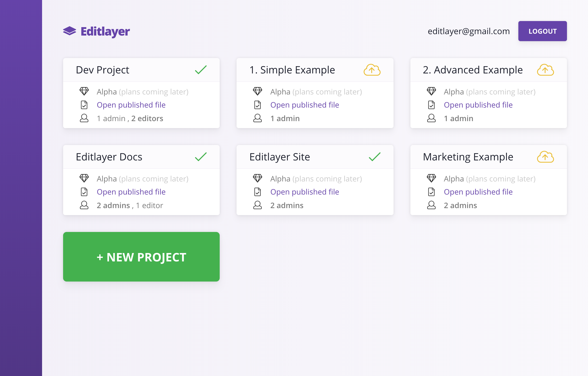This screenshot has height=376, width=588.
Task: Click the green checkmark on Editlayer Site
Action: click(x=374, y=157)
